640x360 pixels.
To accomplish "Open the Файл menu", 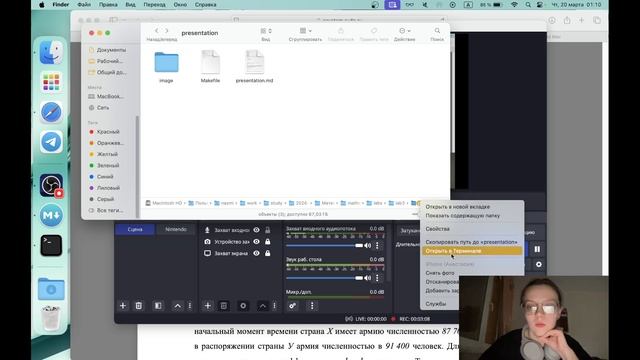I will pyautogui.click(x=84, y=4).
